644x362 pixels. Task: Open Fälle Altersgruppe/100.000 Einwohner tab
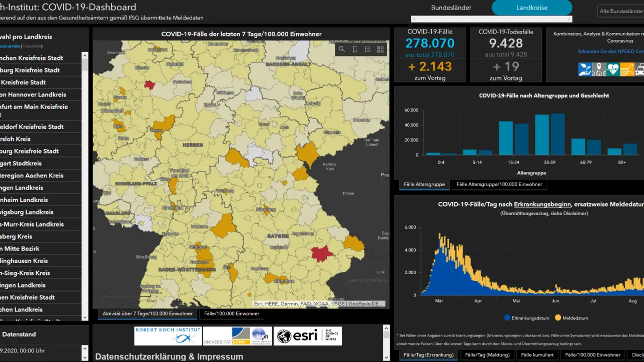tap(499, 184)
